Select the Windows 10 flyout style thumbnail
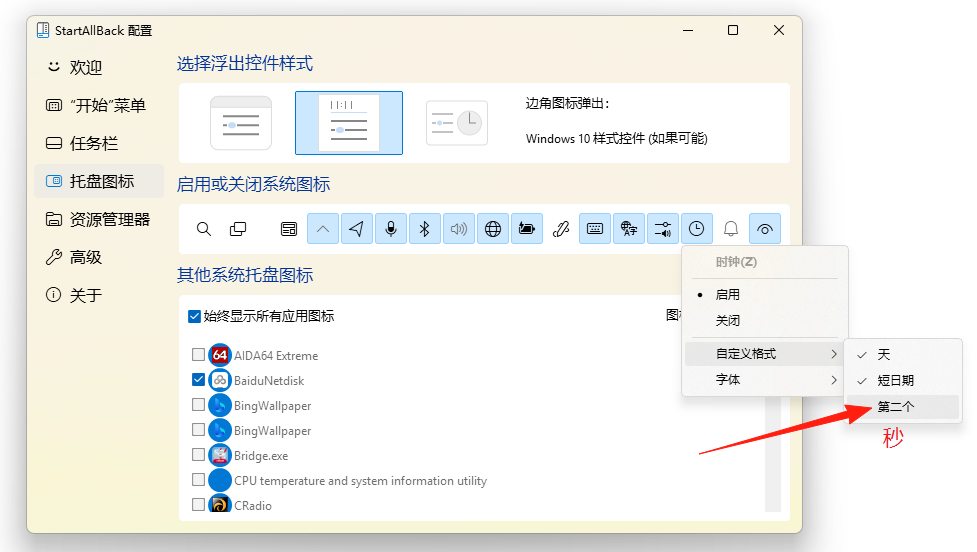The width and height of the screenshot is (977, 552). tap(349, 123)
